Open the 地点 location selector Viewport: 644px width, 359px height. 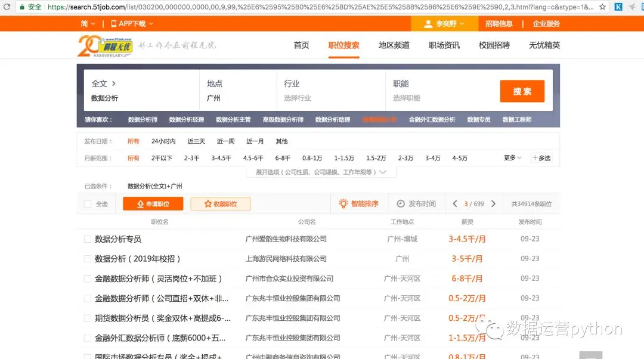[x=238, y=91]
